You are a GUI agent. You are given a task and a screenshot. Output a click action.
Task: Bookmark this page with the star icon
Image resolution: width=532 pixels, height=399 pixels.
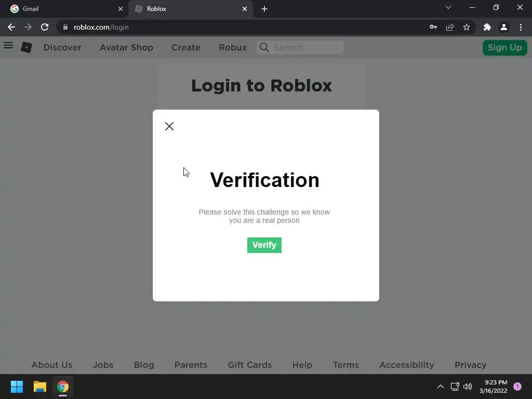point(467,27)
